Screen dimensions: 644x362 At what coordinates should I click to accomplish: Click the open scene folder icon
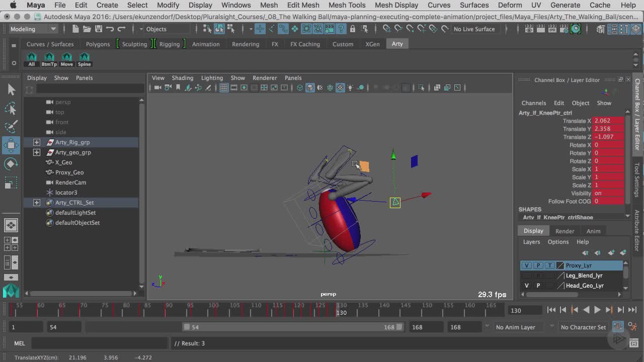click(87, 29)
